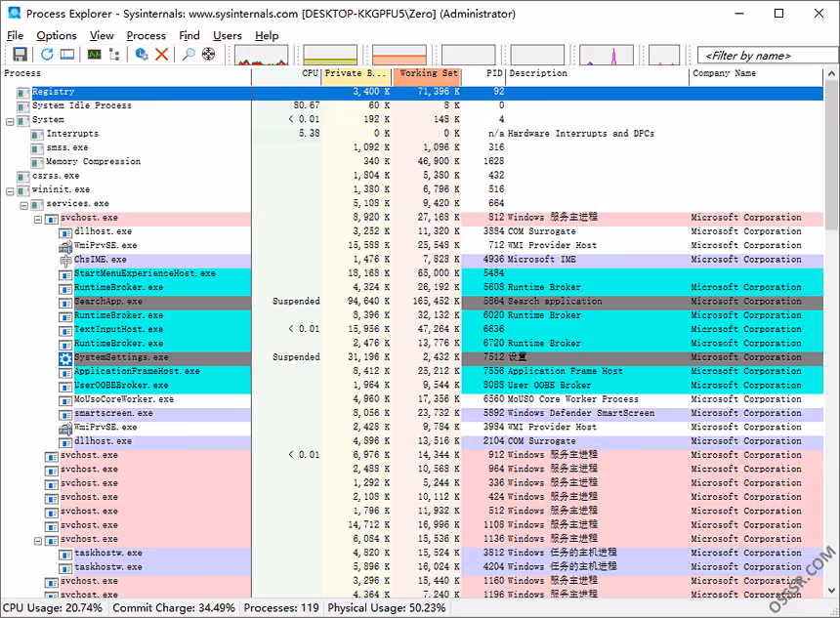Click the vertical scrollbar up arrow
The width and height of the screenshot is (840, 618).
click(x=831, y=73)
